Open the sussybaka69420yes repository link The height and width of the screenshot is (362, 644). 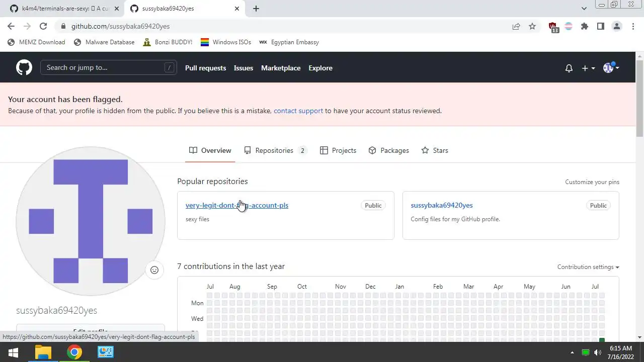(x=442, y=205)
